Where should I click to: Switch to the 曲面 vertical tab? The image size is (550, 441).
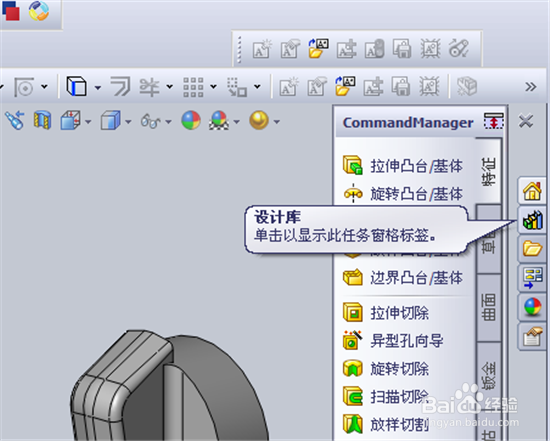[x=489, y=307]
